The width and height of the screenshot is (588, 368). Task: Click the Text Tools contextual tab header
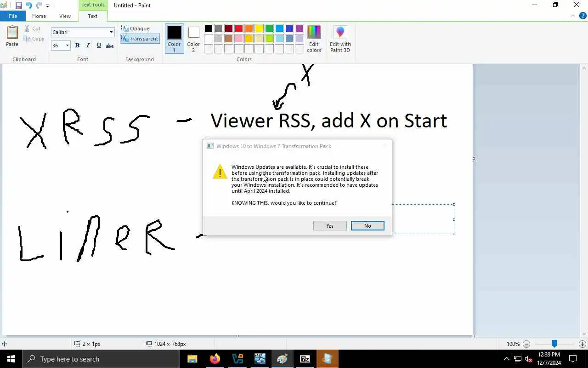(x=93, y=5)
